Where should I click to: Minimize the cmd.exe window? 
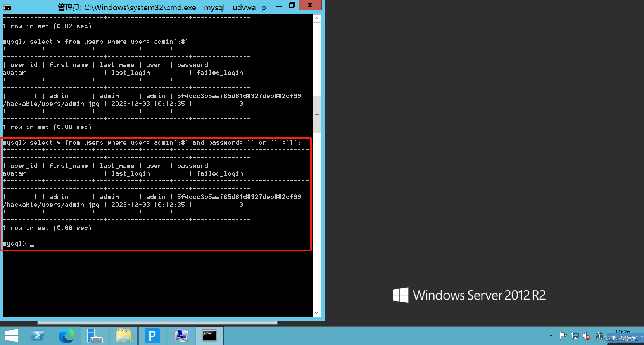[279, 5]
